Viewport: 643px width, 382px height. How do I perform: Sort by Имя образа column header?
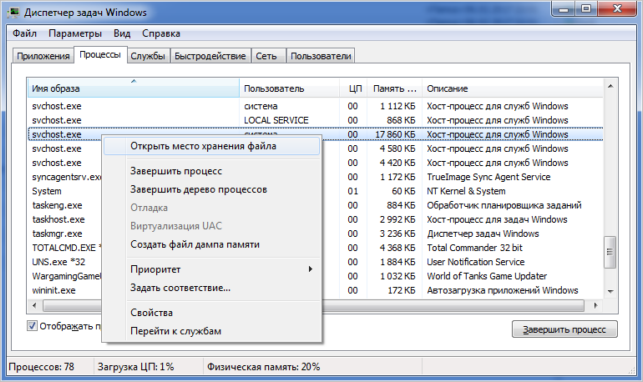(133, 89)
